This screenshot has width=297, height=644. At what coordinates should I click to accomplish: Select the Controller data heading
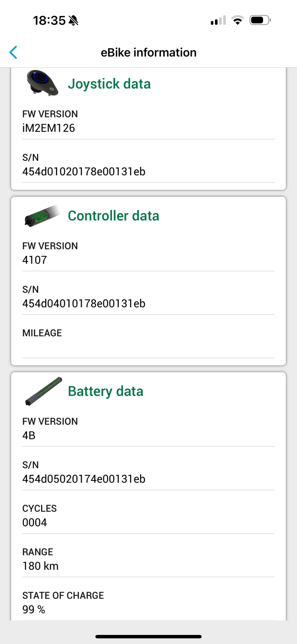click(x=113, y=216)
